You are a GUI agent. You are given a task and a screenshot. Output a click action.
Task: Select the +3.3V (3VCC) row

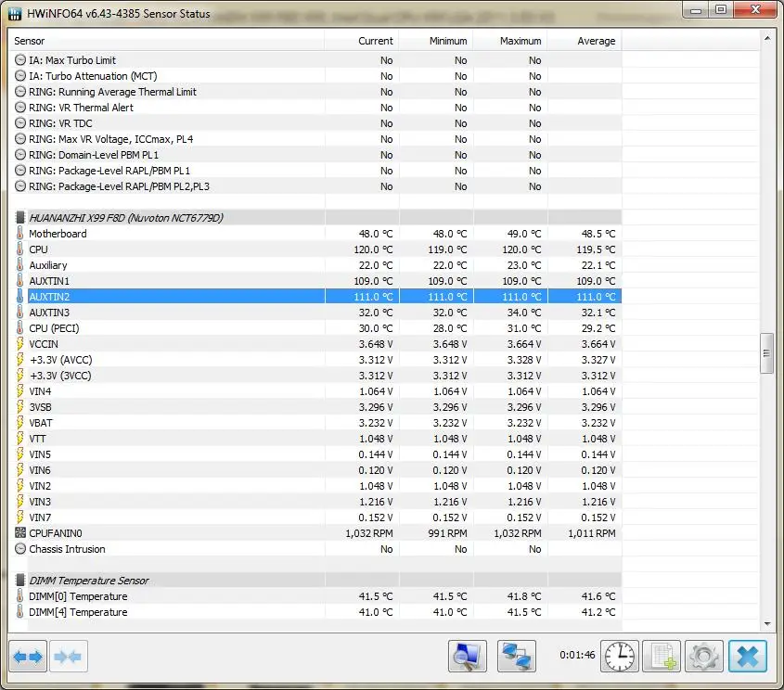(x=317, y=376)
